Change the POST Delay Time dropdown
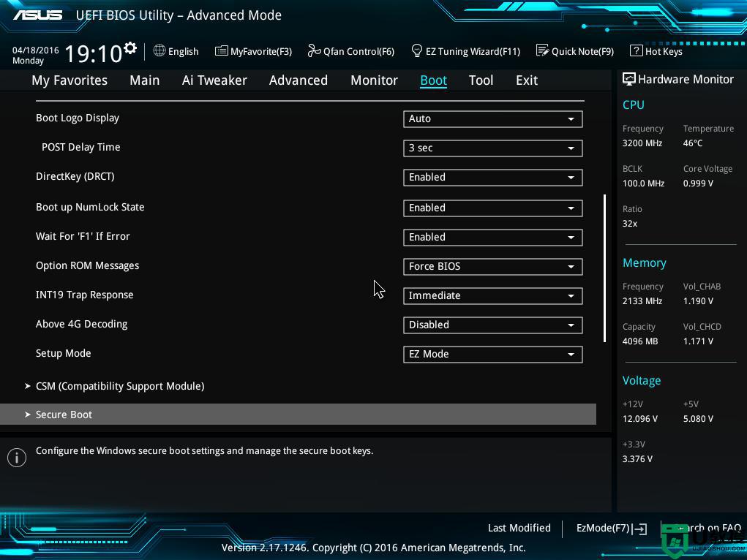Screen dimensions: 747x560 click(492, 148)
